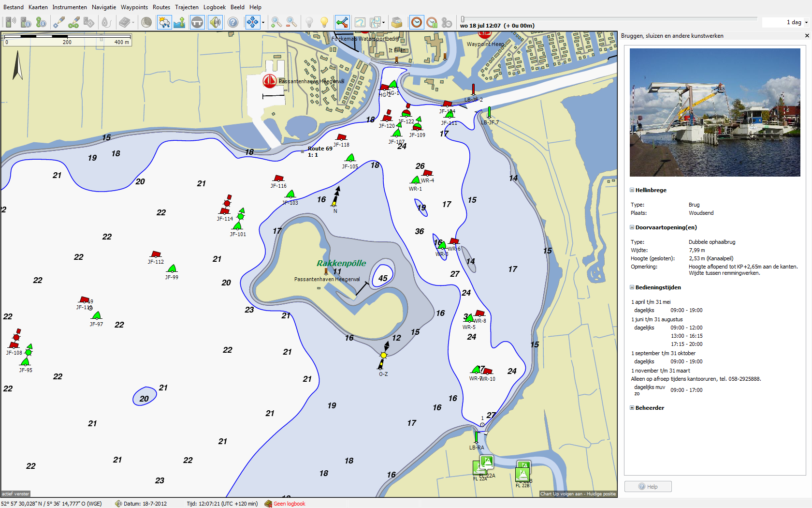Image resolution: width=812 pixels, height=508 pixels.
Task: Collapse the Bedieningstijden section
Action: coord(632,287)
